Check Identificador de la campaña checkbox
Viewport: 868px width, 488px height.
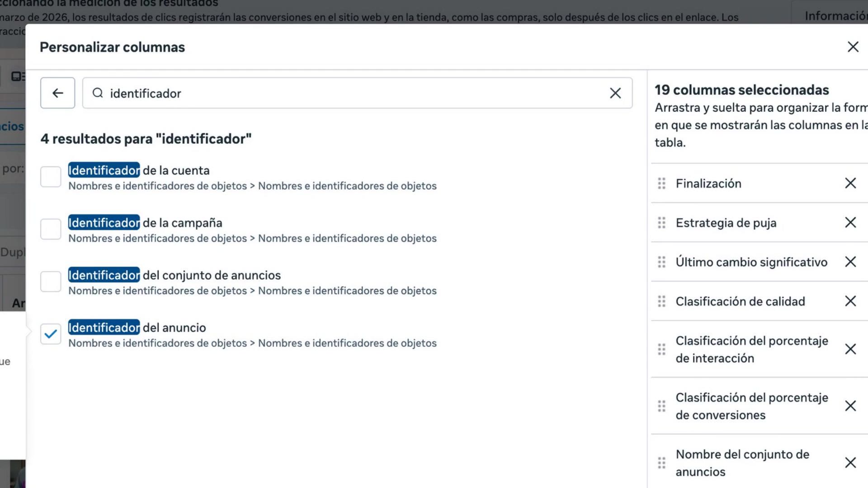point(51,229)
